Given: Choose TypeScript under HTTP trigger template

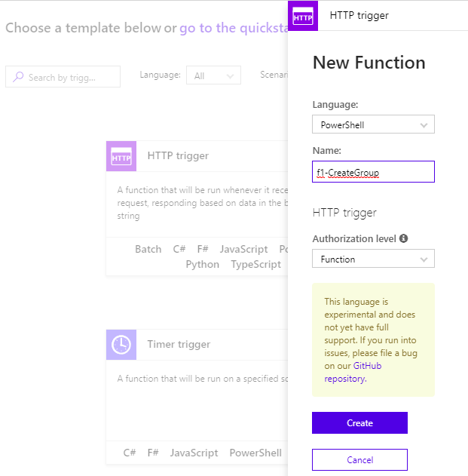Looking at the screenshot, I should (255, 264).
